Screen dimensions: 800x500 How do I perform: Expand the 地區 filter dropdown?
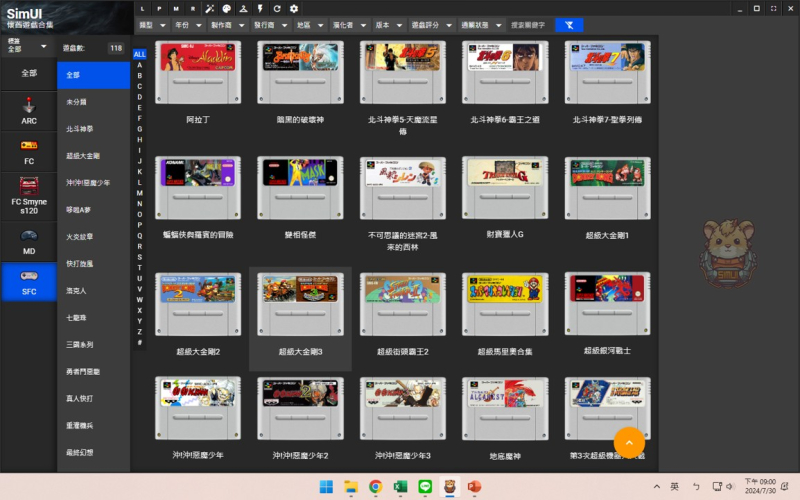(x=310, y=25)
